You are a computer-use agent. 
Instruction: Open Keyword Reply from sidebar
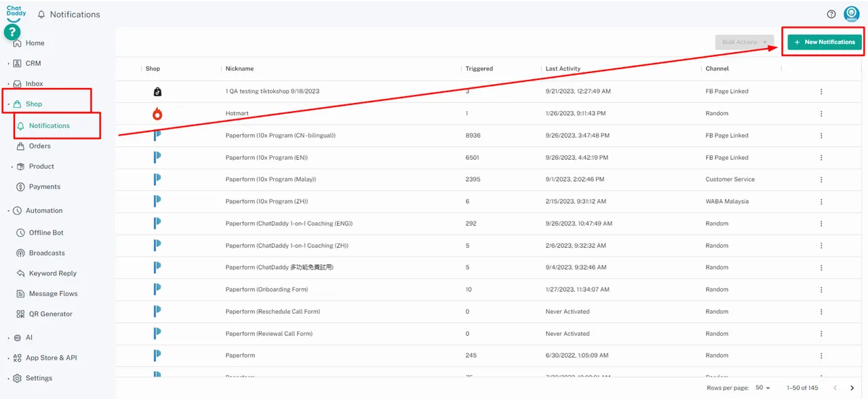point(52,273)
